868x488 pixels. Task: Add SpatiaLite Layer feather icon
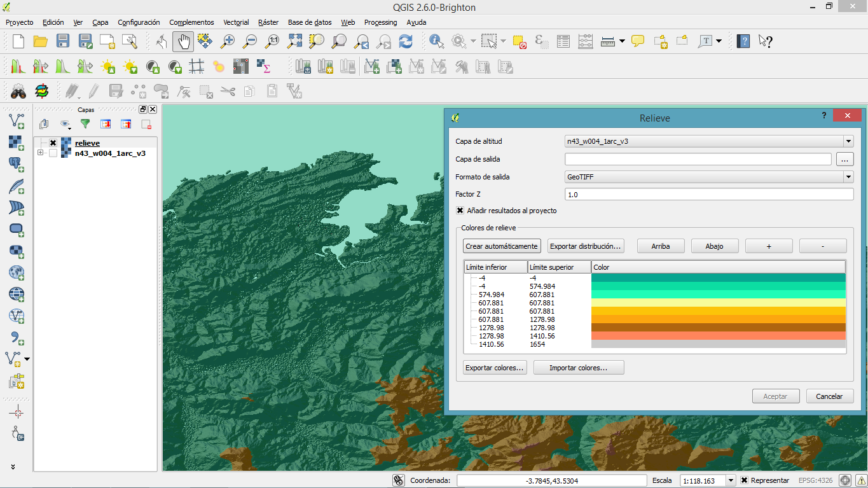coord(17,186)
